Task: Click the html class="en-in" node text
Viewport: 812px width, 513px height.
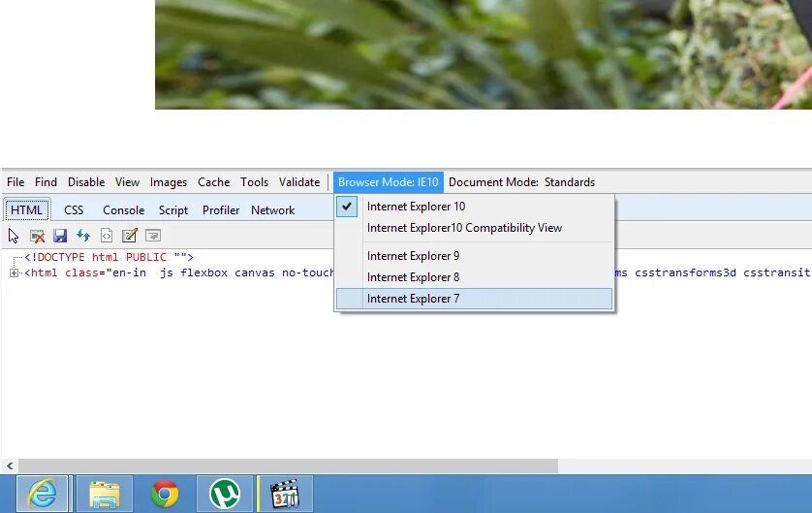Action: coord(179,273)
